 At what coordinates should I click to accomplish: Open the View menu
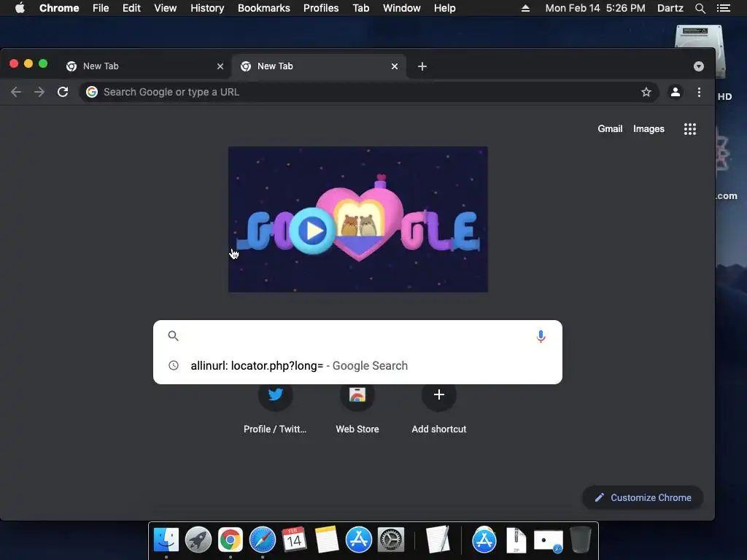click(166, 8)
